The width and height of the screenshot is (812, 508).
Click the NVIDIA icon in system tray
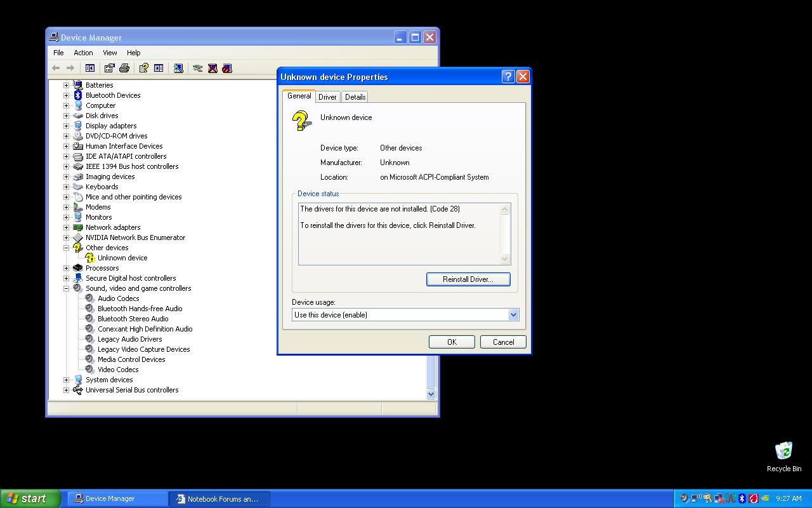765,498
